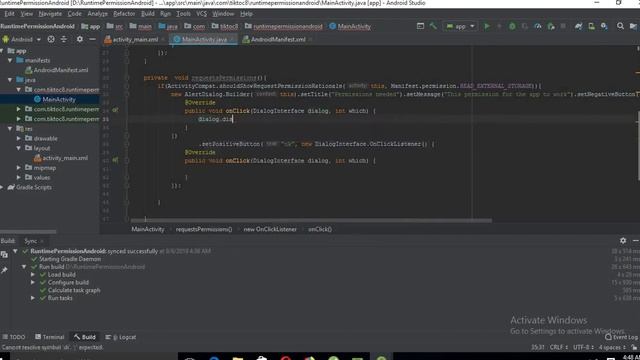Click window icon left of hammer

[x=420, y=26]
